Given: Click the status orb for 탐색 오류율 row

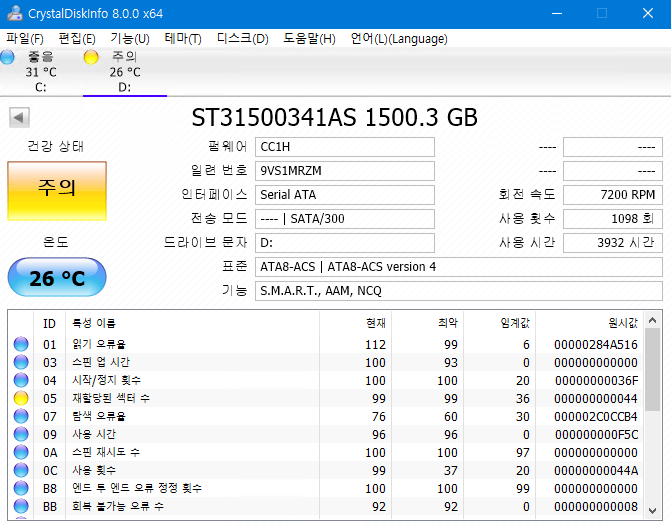Looking at the screenshot, I should (x=21, y=416).
